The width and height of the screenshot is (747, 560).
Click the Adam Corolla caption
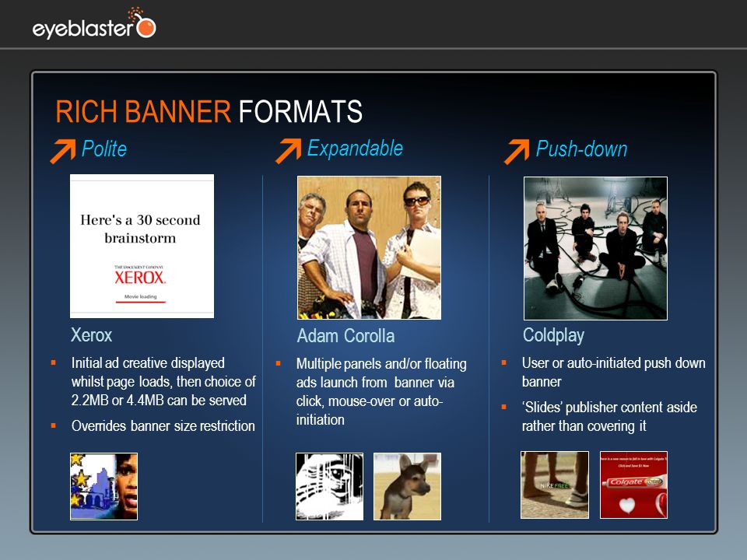(x=345, y=336)
